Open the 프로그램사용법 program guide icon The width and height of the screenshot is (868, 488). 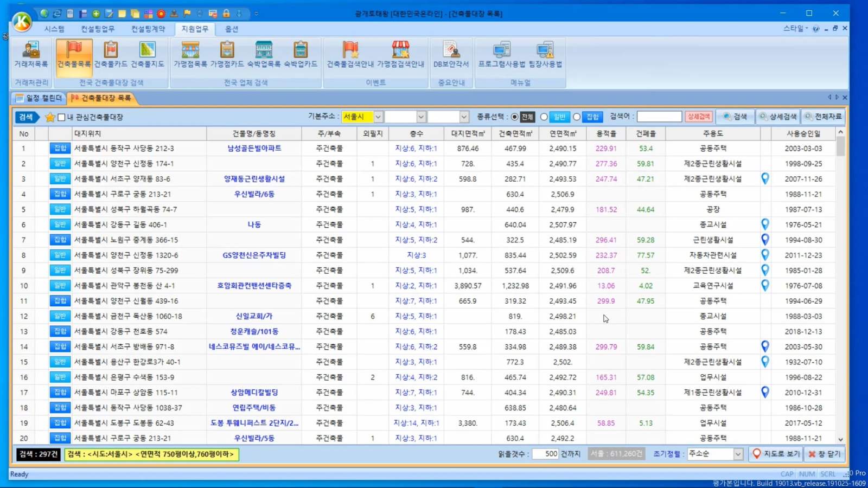[x=501, y=54]
